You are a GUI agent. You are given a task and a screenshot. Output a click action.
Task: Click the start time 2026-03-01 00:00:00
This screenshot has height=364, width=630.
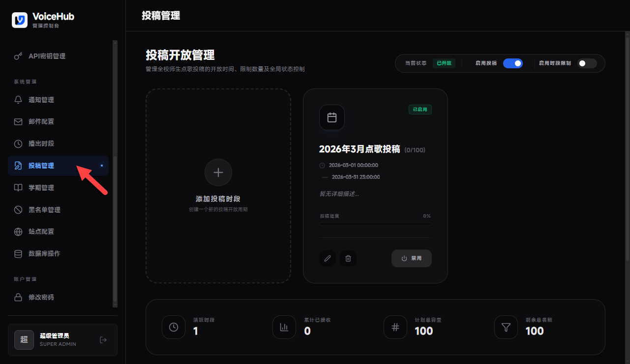point(354,165)
